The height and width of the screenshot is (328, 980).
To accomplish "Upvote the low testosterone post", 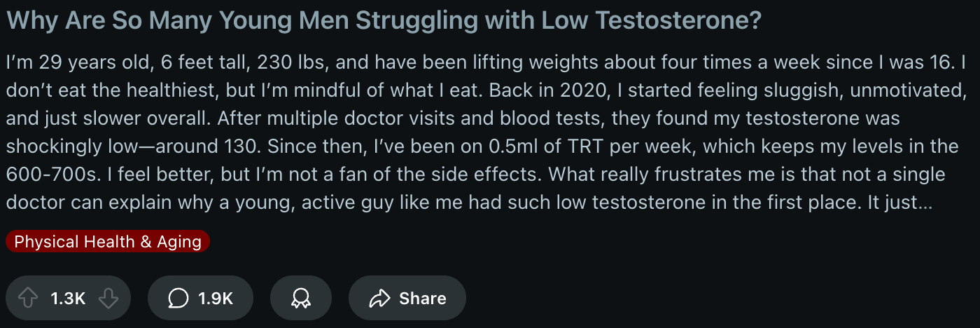I will (x=27, y=299).
